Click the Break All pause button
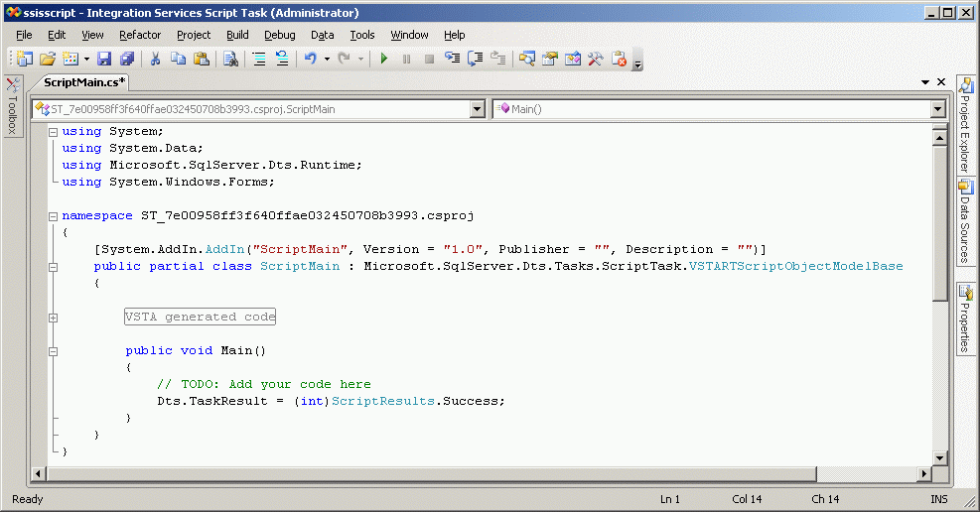The width and height of the screenshot is (980, 512). tap(406, 59)
